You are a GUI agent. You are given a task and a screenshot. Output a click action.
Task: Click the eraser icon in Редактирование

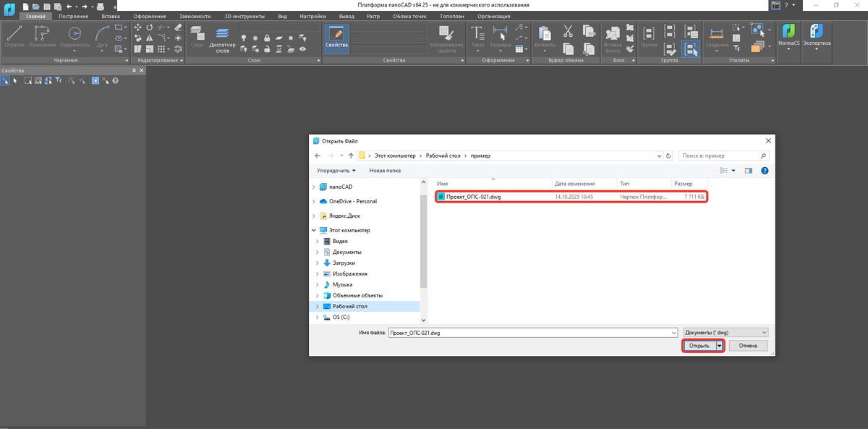[x=178, y=27]
